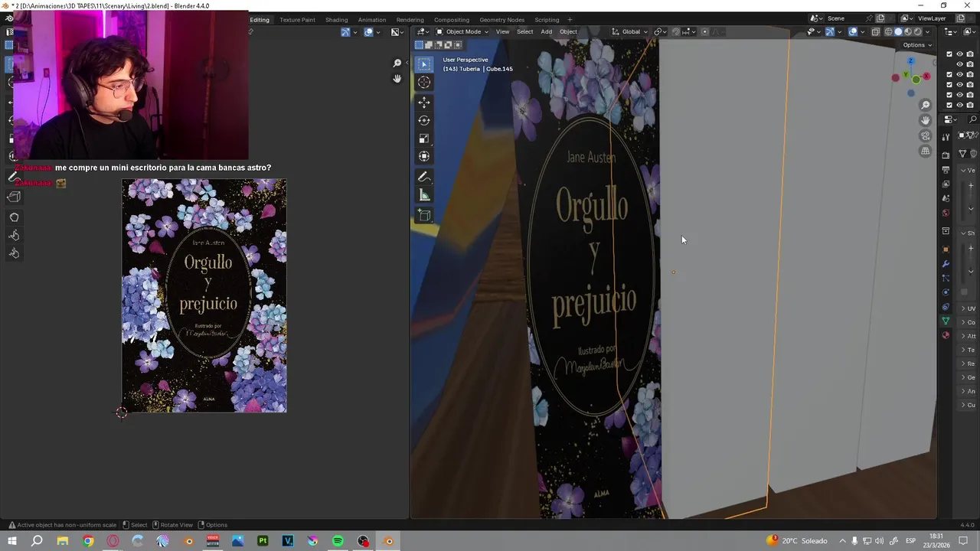Open the viewport Options dropdown

click(917, 44)
